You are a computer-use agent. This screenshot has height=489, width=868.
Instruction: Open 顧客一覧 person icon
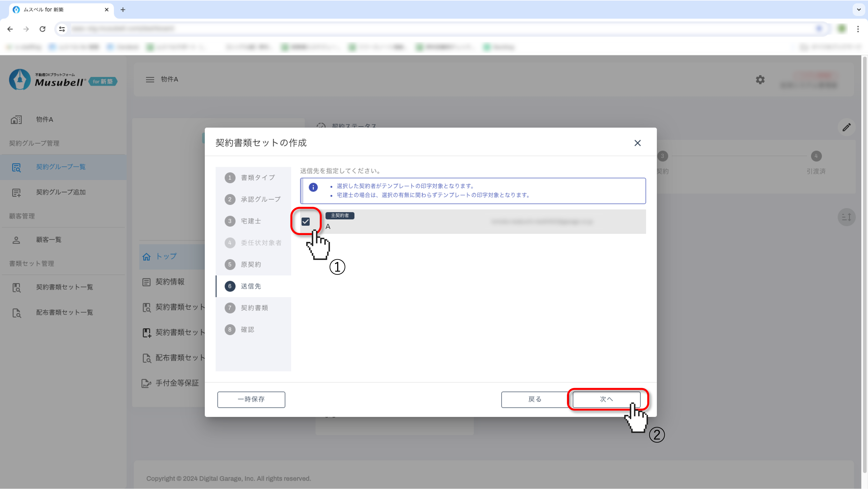pos(16,240)
